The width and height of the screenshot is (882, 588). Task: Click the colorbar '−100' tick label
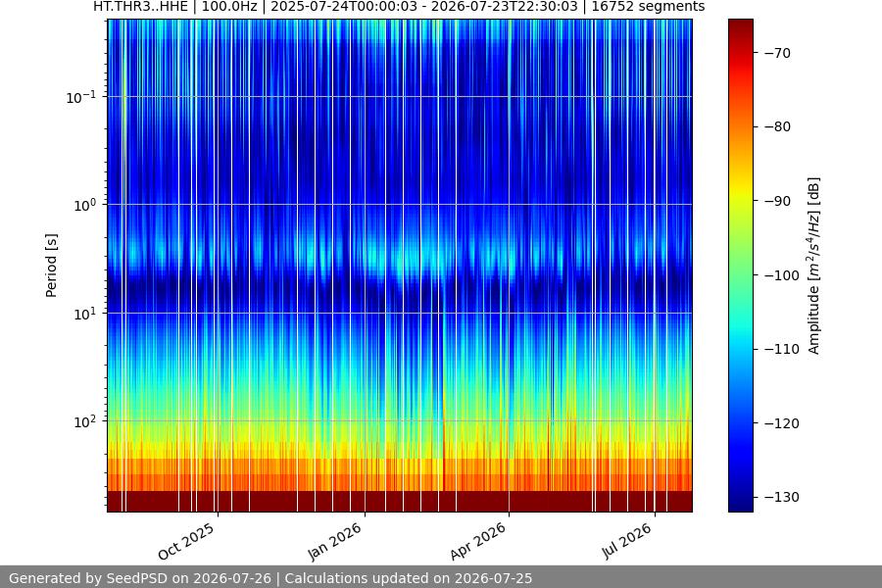point(782,275)
